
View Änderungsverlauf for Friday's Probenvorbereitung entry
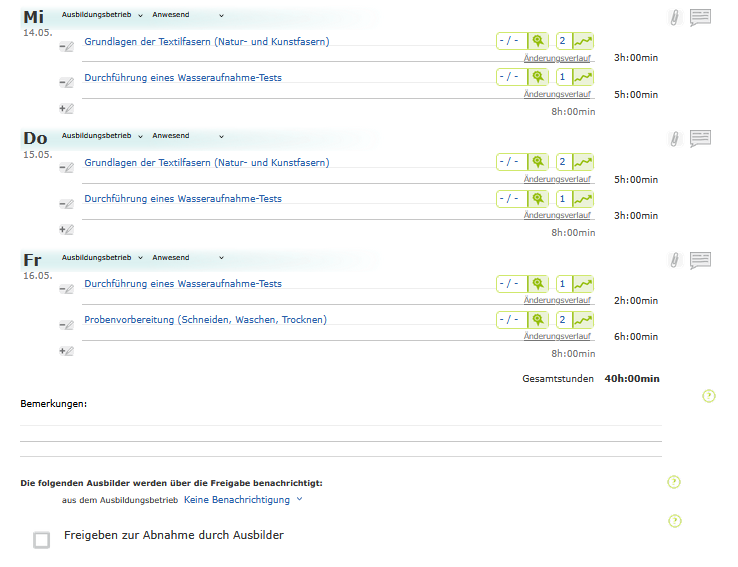click(557, 336)
